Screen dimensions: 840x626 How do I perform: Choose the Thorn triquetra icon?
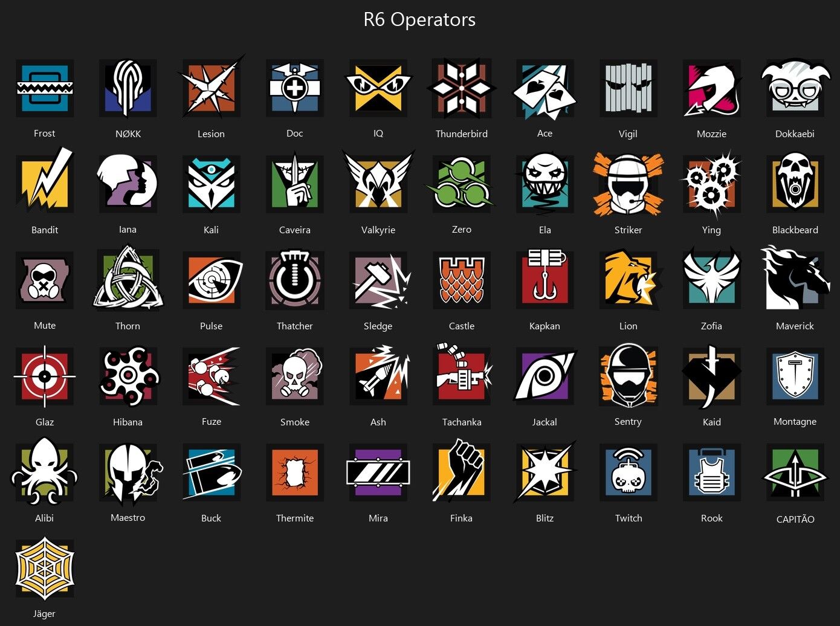[128, 279]
